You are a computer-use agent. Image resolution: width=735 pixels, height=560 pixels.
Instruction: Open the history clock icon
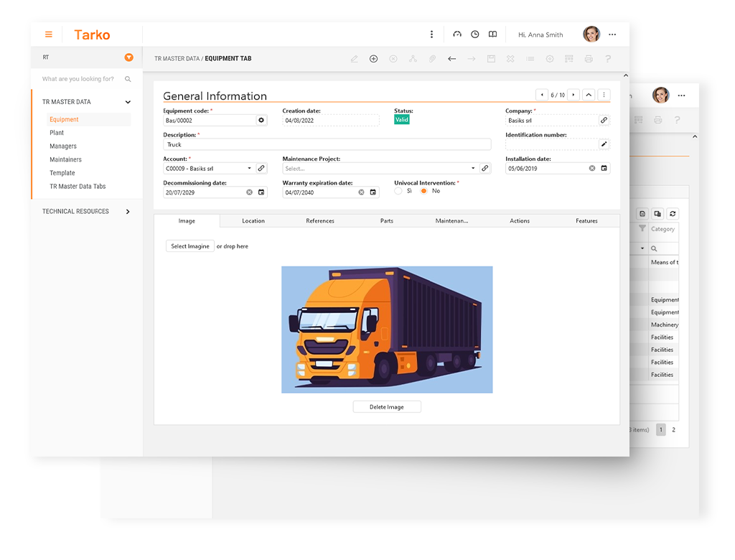474,34
